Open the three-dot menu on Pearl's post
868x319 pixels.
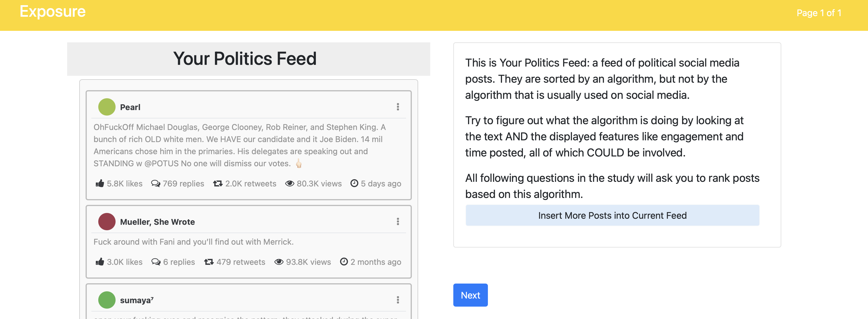(398, 107)
